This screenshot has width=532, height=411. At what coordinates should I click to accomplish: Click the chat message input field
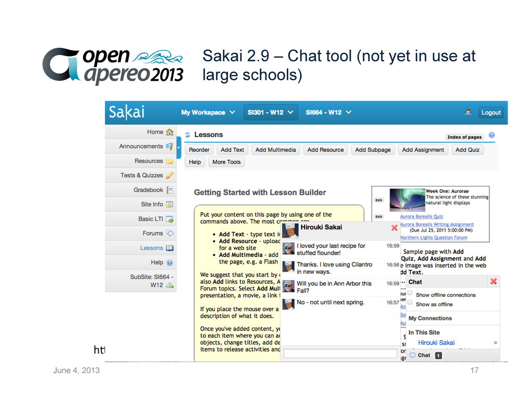point(340,353)
